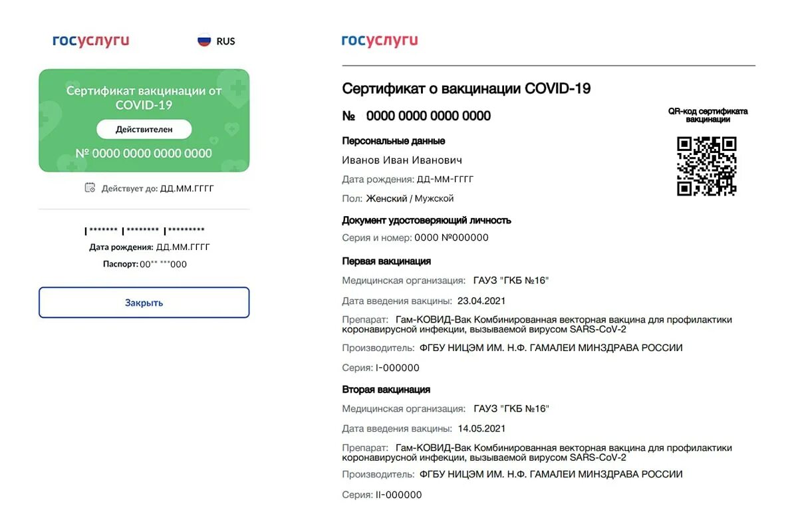Image resolution: width=798 pixels, height=532 pixels.
Task: Click the number 0000 0000 0000 0000 under heading
Action: click(x=428, y=116)
